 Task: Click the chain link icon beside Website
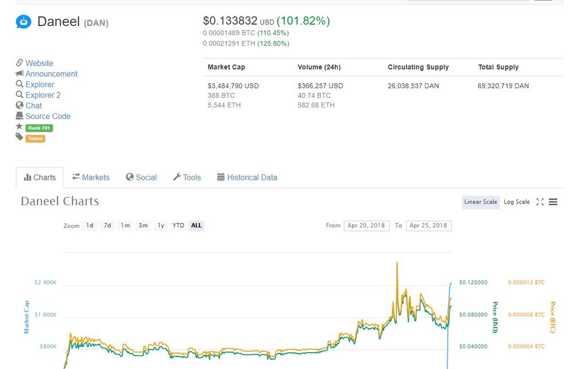tap(20, 63)
